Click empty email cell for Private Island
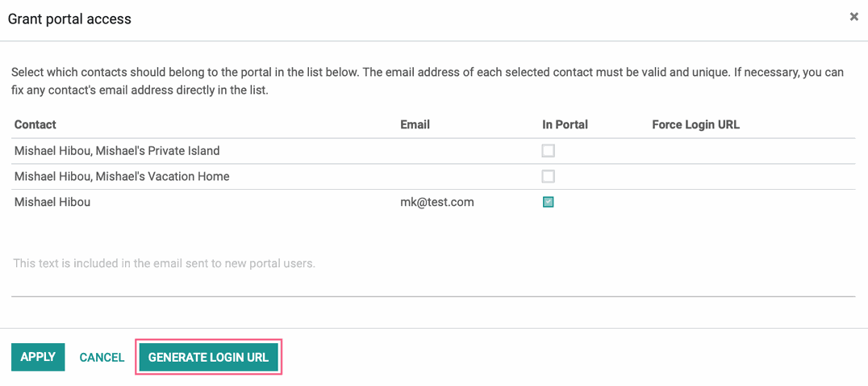Image resolution: width=868 pixels, height=386 pixels. [x=466, y=151]
